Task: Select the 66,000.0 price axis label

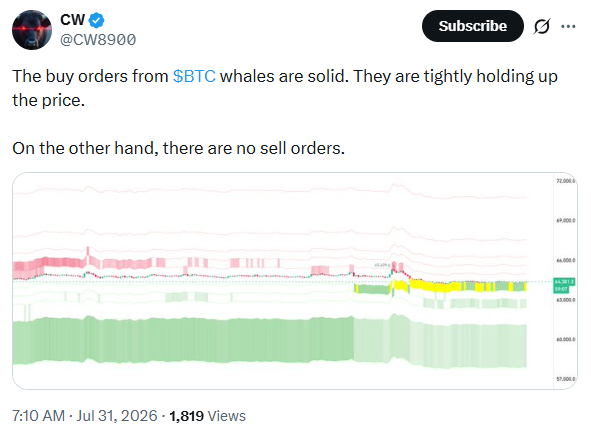Action: click(x=565, y=260)
